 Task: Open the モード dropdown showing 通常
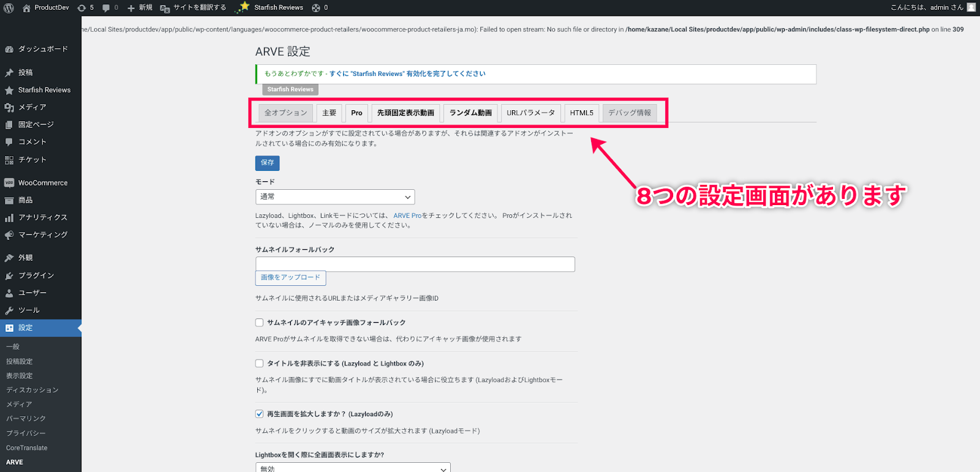pyautogui.click(x=335, y=197)
